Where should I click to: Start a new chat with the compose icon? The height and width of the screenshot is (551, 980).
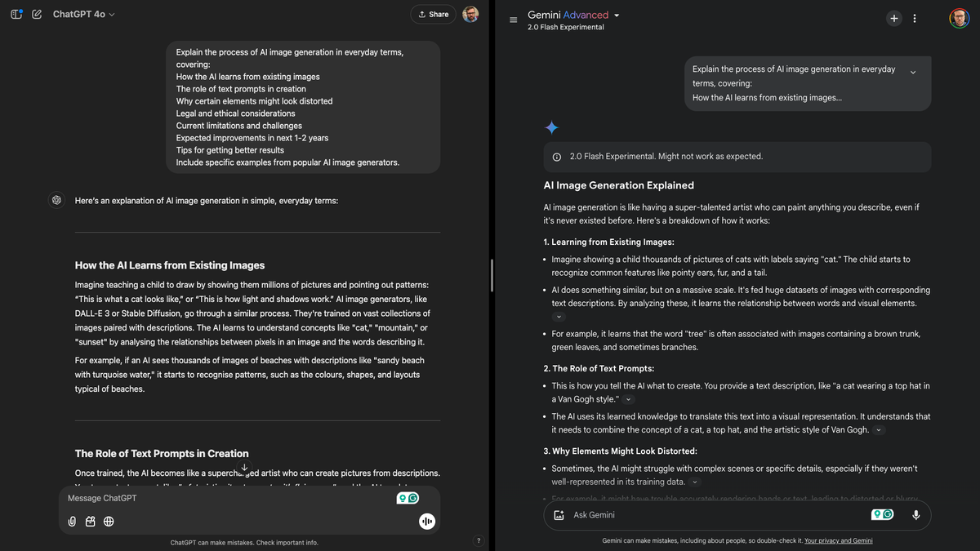[x=36, y=14]
